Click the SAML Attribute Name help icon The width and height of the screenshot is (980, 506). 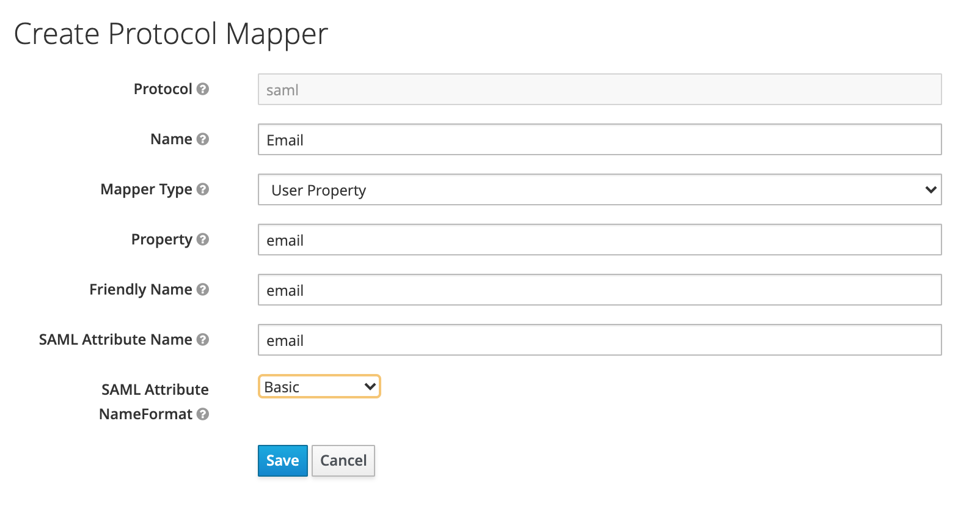click(203, 340)
